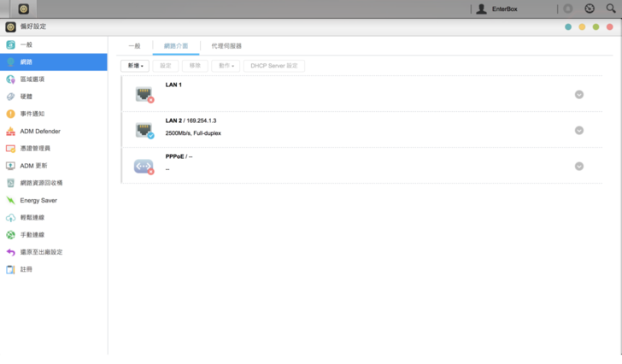Select the PPPoE connection icon
This screenshot has height=364, width=622.
[x=144, y=166]
